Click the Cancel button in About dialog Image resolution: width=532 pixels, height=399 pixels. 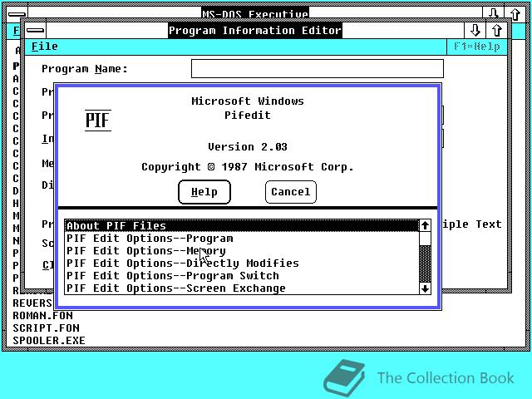click(291, 192)
